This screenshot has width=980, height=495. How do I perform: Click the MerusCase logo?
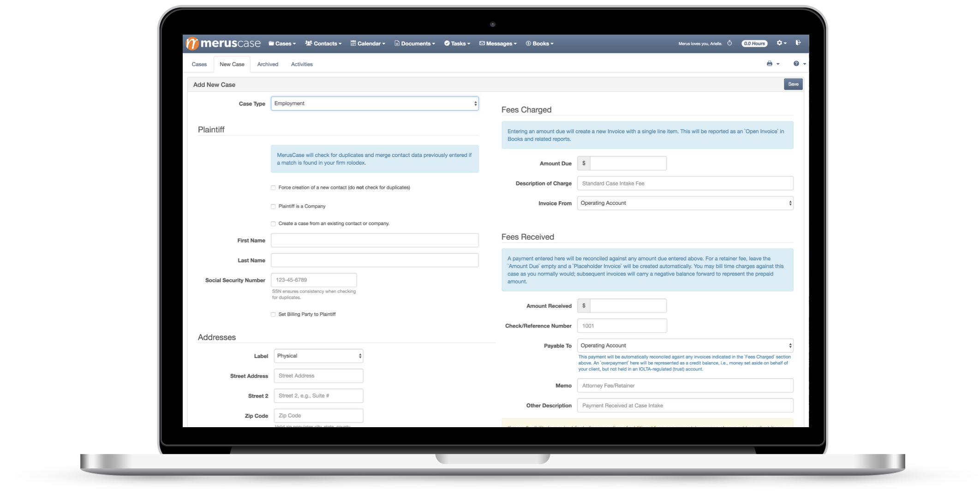click(x=223, y=43)
